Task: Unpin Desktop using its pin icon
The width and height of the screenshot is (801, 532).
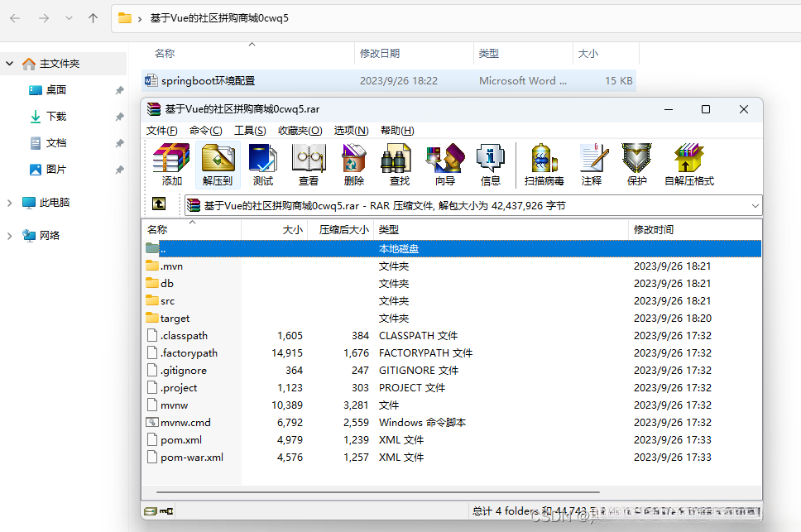Action: (x=119, y=90)
